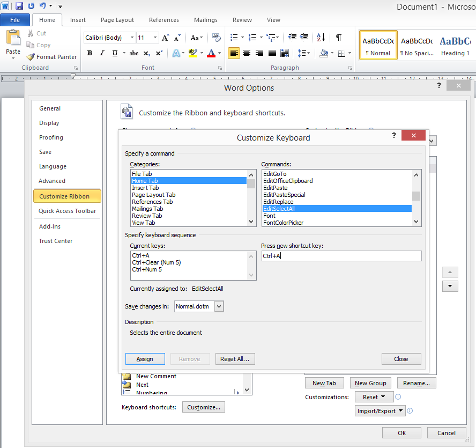The image size is (476, 448).
Task: Click the red Font Color button
Action: click(211, 53)
